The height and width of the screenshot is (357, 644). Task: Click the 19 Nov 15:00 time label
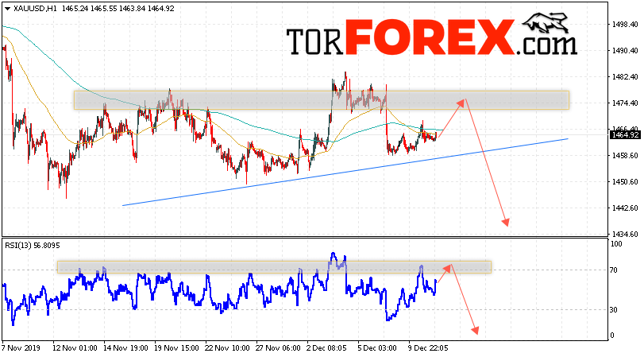[x=176, y=348]
